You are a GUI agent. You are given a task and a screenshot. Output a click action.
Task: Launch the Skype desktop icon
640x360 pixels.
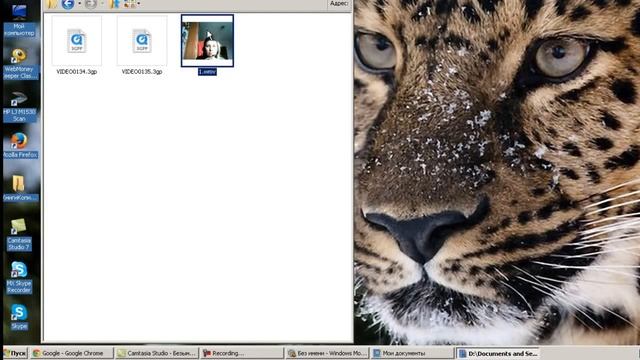(19, 317)
